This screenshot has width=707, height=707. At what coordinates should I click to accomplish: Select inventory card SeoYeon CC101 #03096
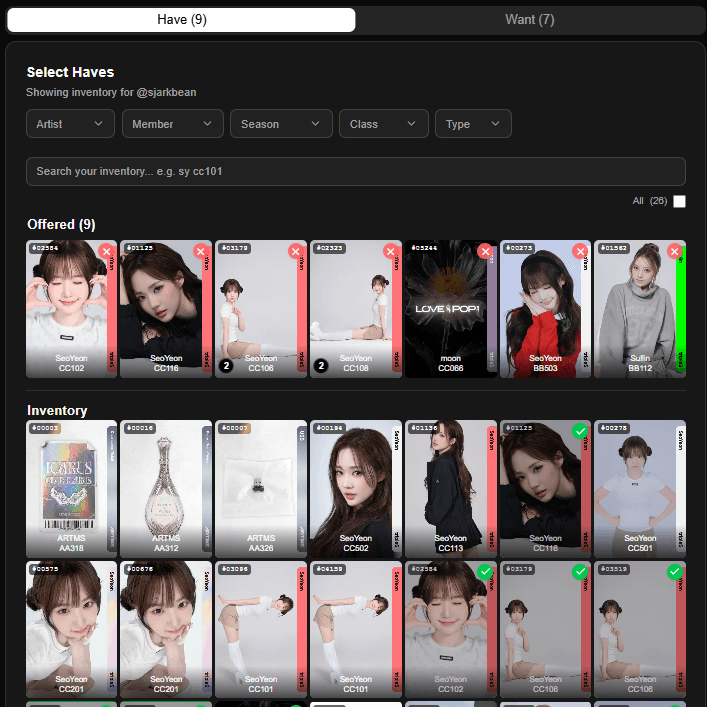click(261, 630)
